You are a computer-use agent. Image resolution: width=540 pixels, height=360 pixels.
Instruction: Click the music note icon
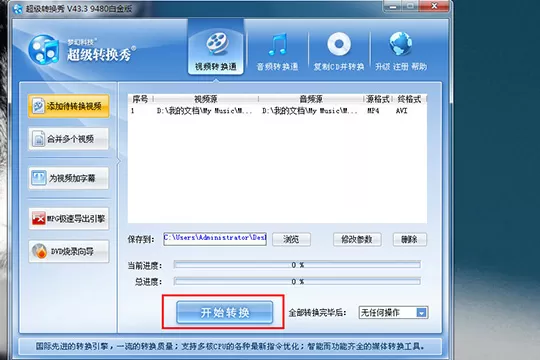[x=278, y=44]
